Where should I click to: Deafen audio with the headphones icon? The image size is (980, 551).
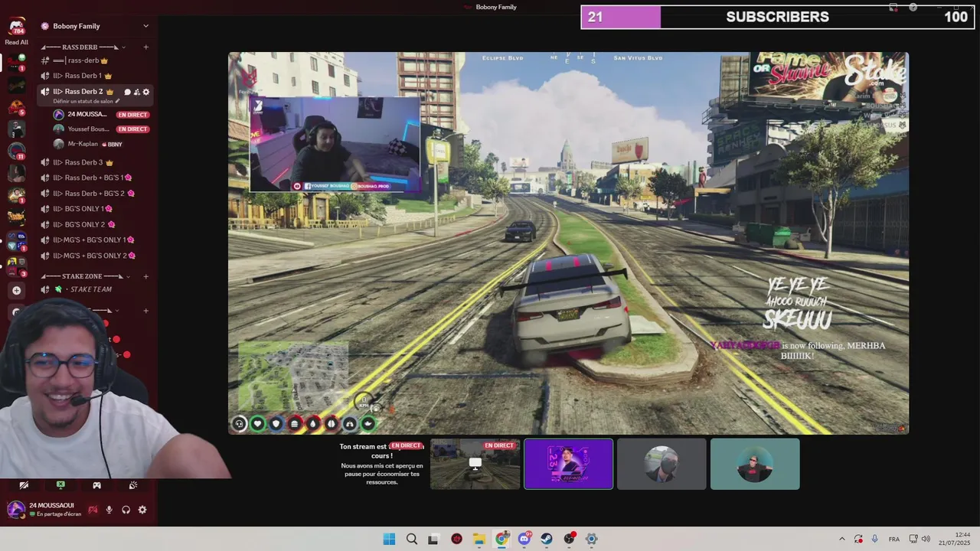point(126,510)
